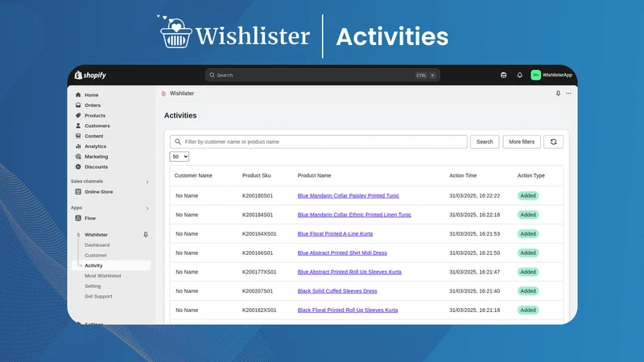Screen dimensions: 644x362
Task: Click the Products tag icon
Action: [x=78, y=115]
